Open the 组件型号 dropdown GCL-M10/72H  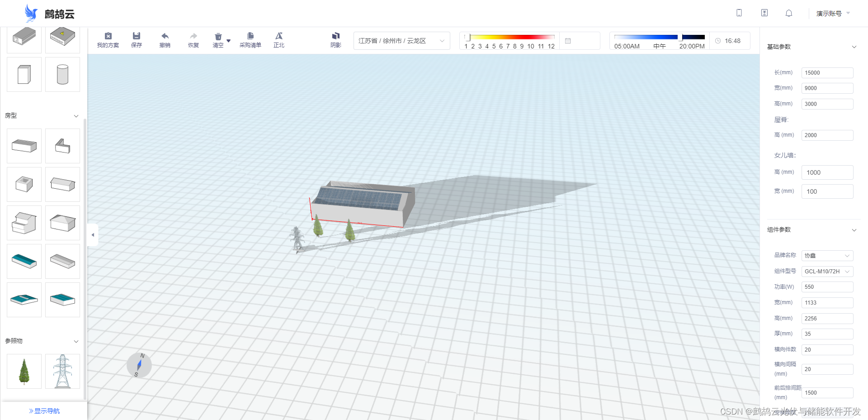pos(827,272)
